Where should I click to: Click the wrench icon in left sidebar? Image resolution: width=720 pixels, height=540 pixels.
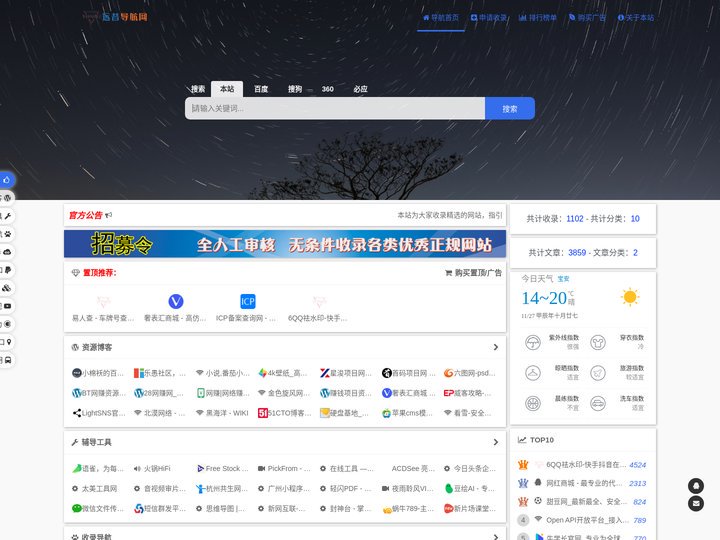(7, 216)
